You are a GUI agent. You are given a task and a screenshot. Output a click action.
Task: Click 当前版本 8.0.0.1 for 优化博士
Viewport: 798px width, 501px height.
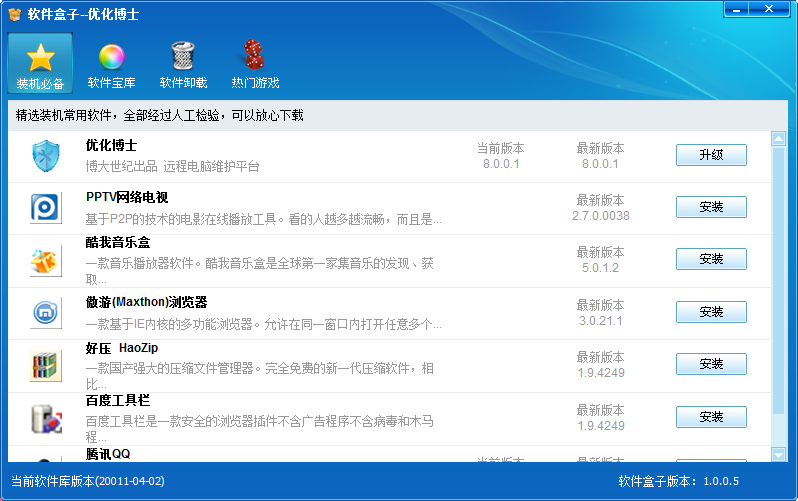(501, 156)
